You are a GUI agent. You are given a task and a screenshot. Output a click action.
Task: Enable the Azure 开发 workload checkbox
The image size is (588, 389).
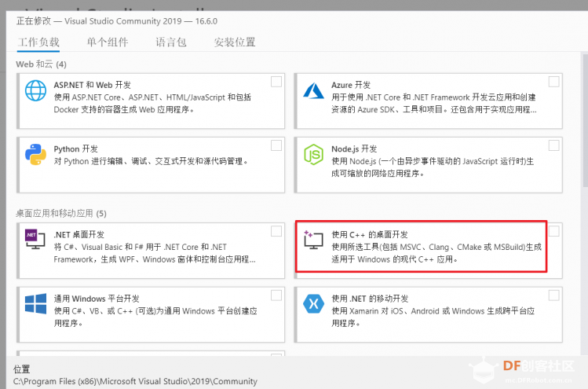[554, 82]
